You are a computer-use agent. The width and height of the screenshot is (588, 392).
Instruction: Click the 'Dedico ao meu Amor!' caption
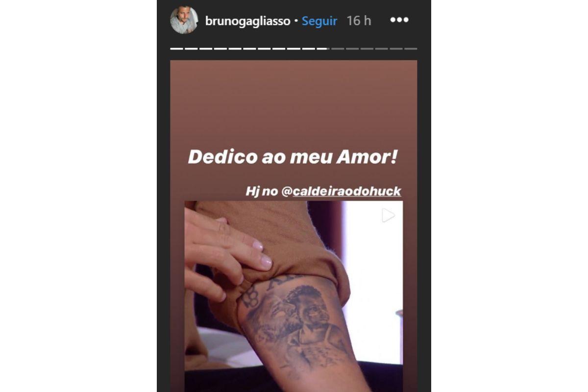click(293, 156)
